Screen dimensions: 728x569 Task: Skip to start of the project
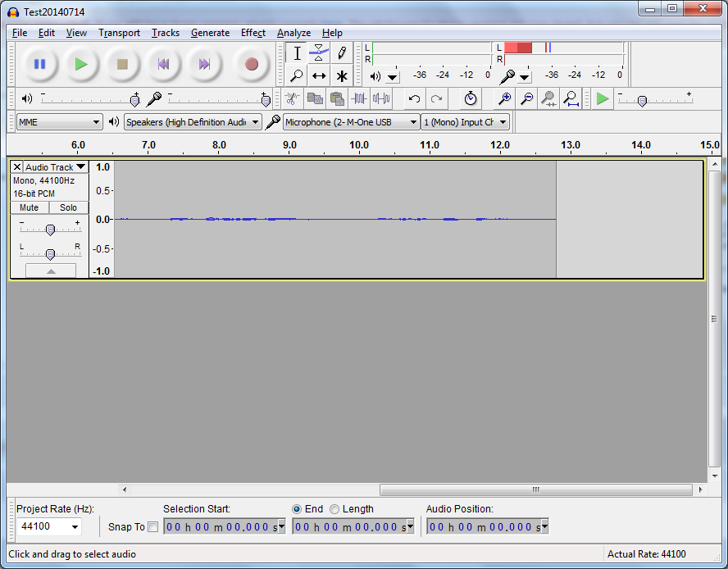(x=163, y=64)
